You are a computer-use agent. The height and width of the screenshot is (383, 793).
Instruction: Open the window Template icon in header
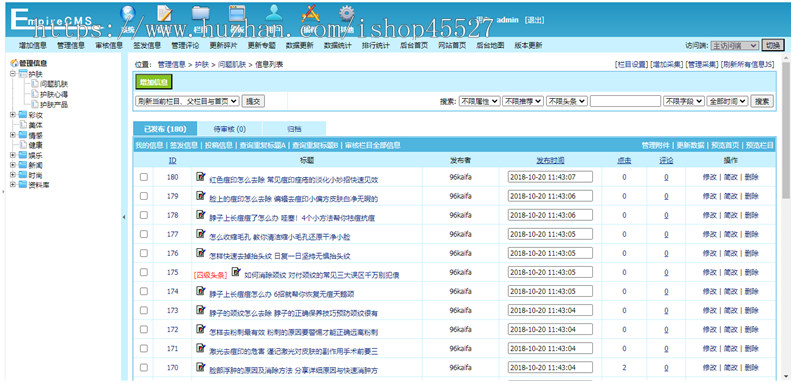237,14
